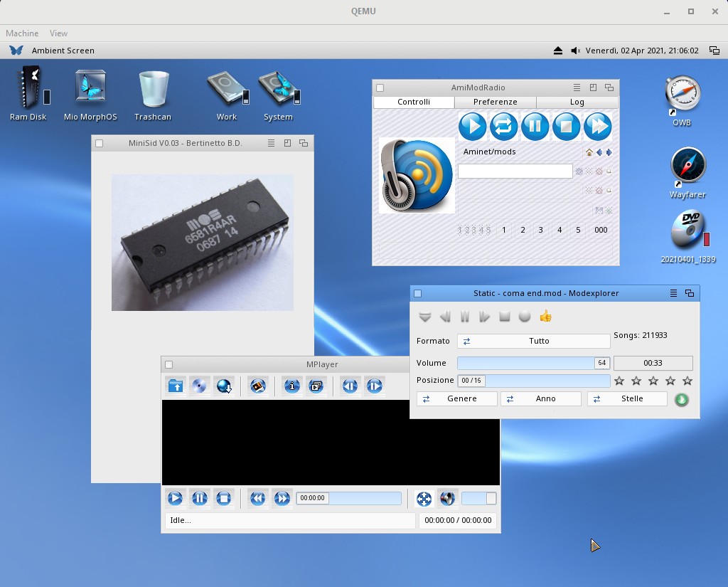Click the search text field in AmiModRadio
The width and height of the screenshot is (728, 587).
515,171
